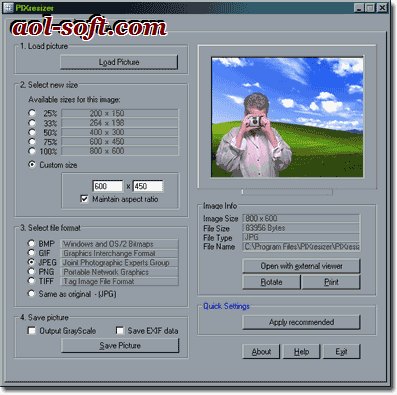Viewport: 397px width, 395px height.
Task: Click the Joint Photographic Experts Group description
Action: (116, 263)
